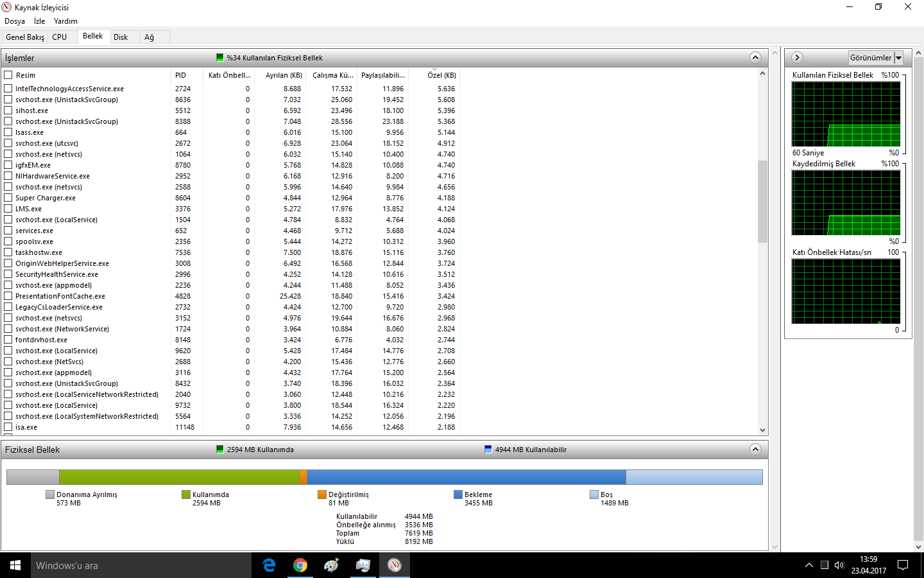Viewport: 924px width, 578px height.
Task: Click the Kaydedilmiş Bellek graph
Action: [x=846, y=203]
